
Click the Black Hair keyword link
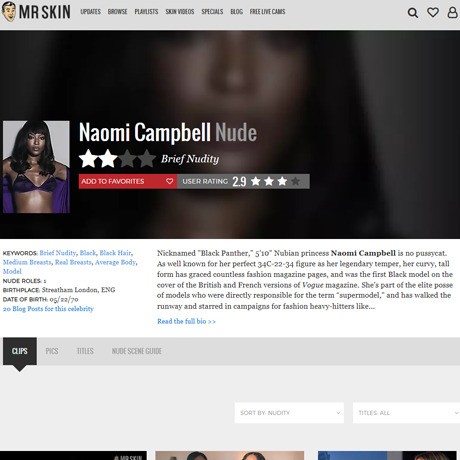(x=115, y=253)
